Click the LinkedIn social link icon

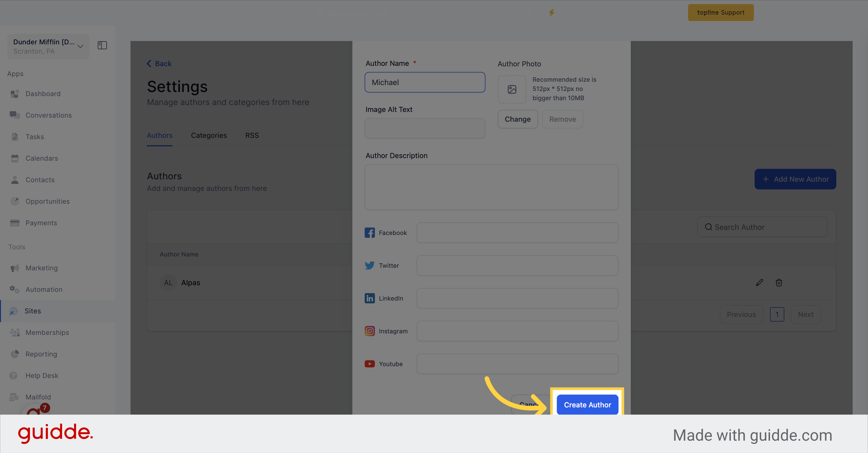[x=370, y=298]
